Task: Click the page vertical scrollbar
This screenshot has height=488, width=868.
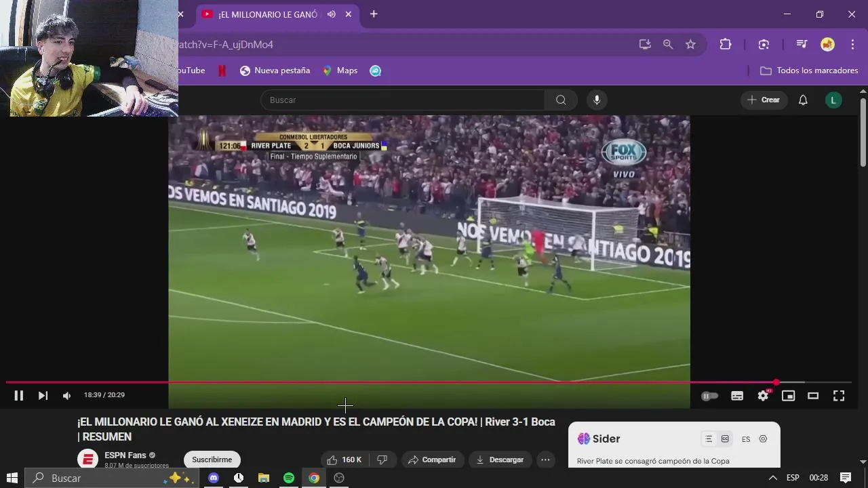Action: pos(863,132)
